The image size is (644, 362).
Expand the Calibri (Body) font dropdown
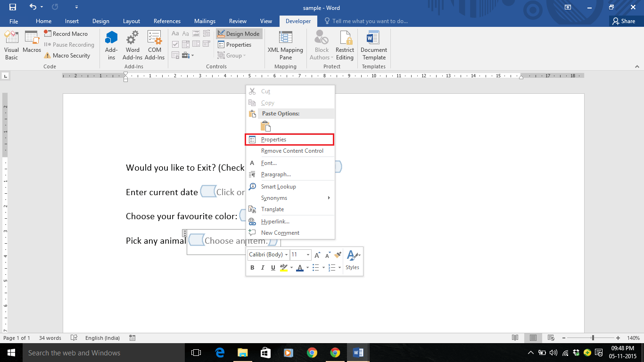click(286, 255)
